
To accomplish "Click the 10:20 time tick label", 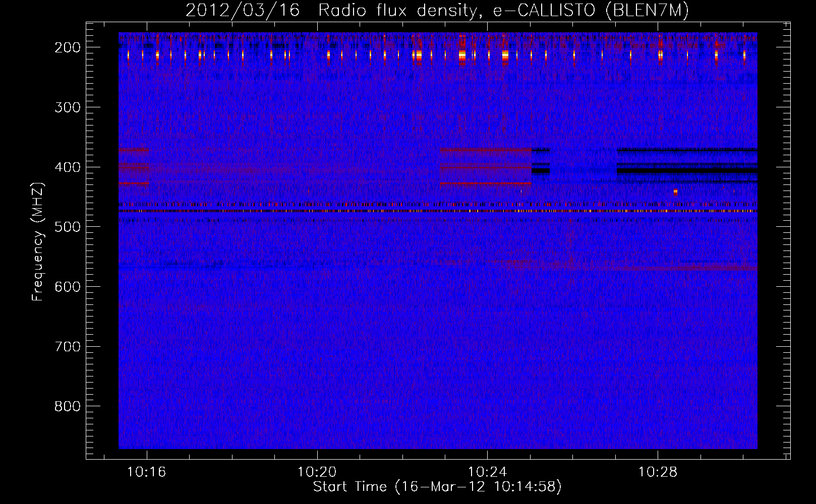I will [317, 472].
